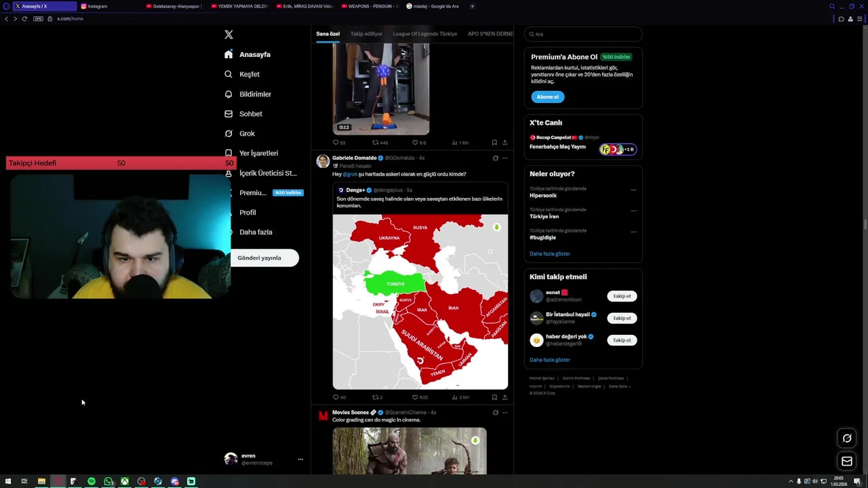Open Grok action on Movies Scenes post
This screenshot has height=488, width=868.
pos(495,412)
